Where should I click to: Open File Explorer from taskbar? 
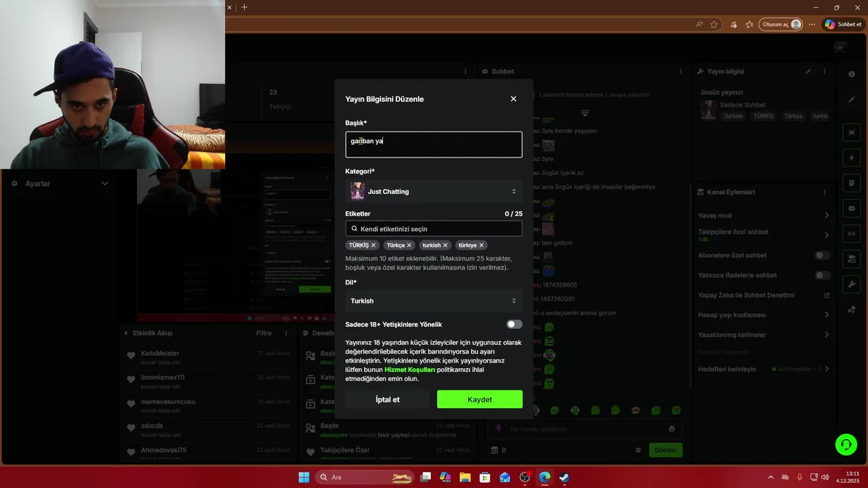[x=465, y=477]
